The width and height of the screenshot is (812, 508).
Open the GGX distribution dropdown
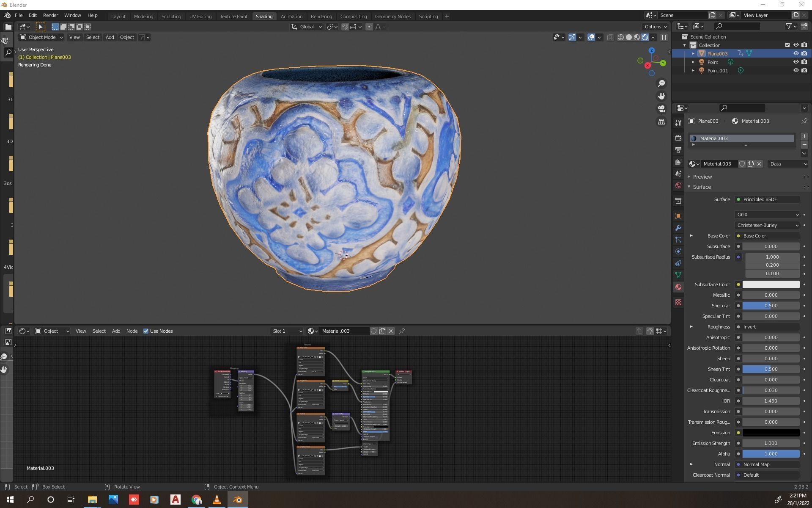[767, 215]
